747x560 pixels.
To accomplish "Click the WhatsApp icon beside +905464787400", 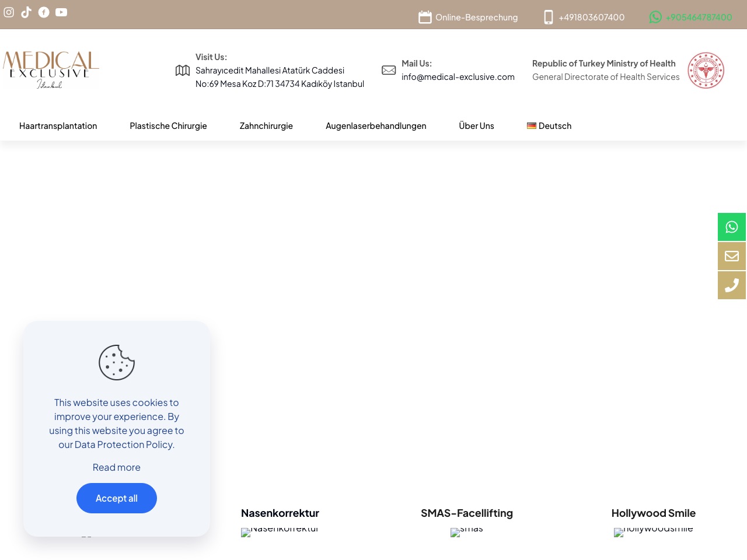I will pos(655,17).
